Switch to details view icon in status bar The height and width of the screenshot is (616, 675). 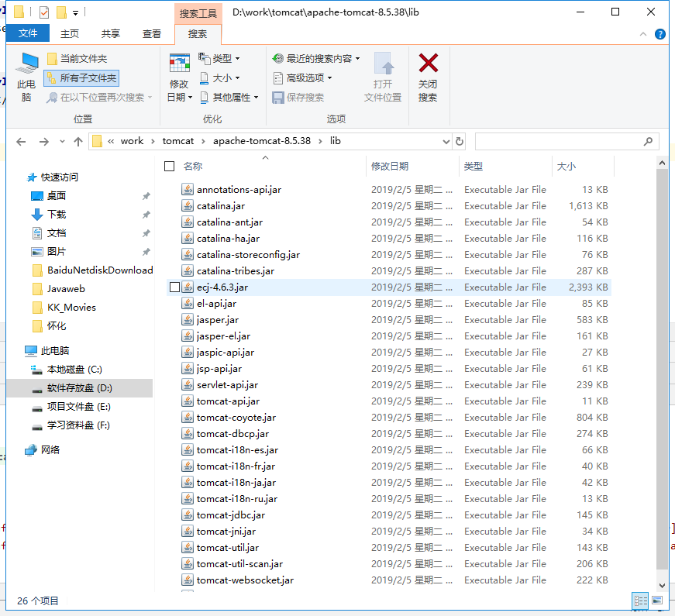pyautogui.click(x=640, y=601)
